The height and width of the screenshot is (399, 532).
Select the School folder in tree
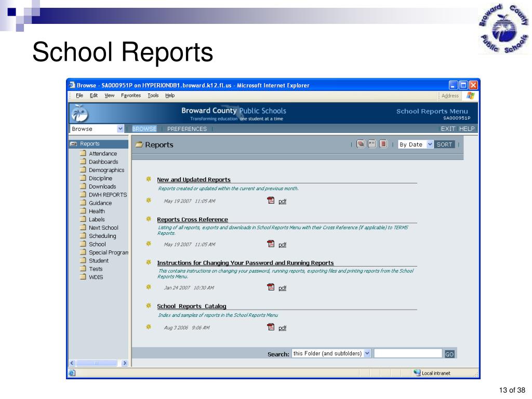click(x=97, y=244)
